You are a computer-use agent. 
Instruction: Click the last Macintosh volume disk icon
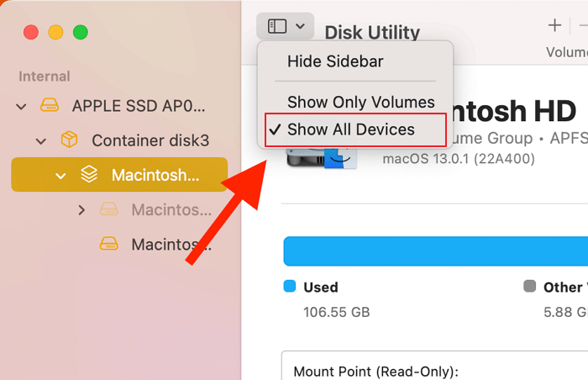109,244
